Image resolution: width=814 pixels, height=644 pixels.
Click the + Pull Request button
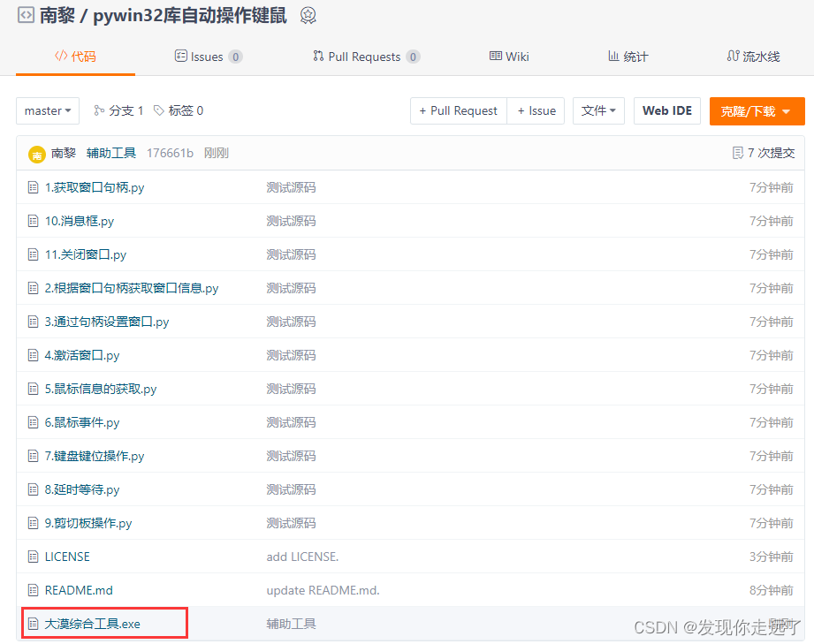coord(459,110)
